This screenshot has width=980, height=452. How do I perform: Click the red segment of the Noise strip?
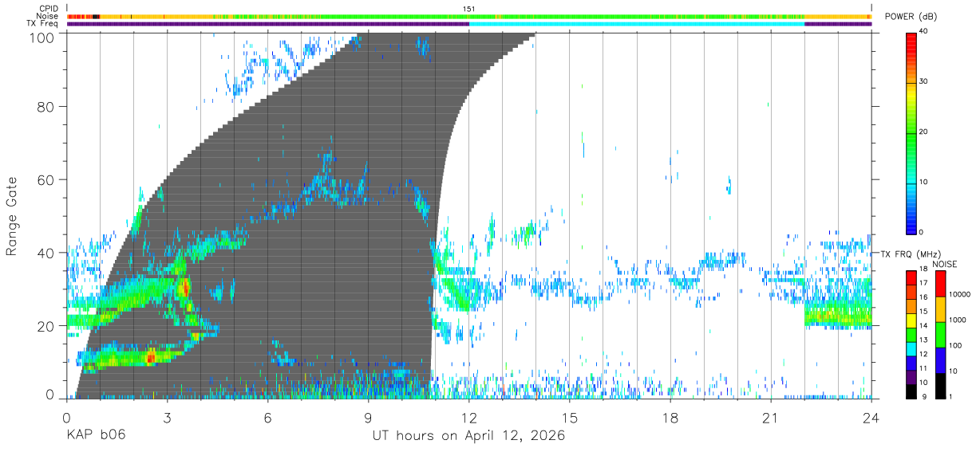coord(80,16)
